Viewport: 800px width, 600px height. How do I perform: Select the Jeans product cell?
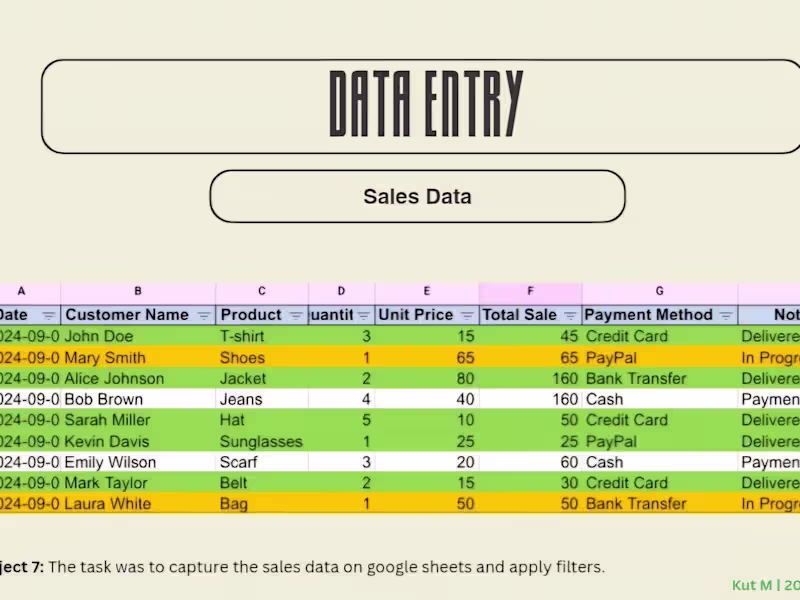241,399
